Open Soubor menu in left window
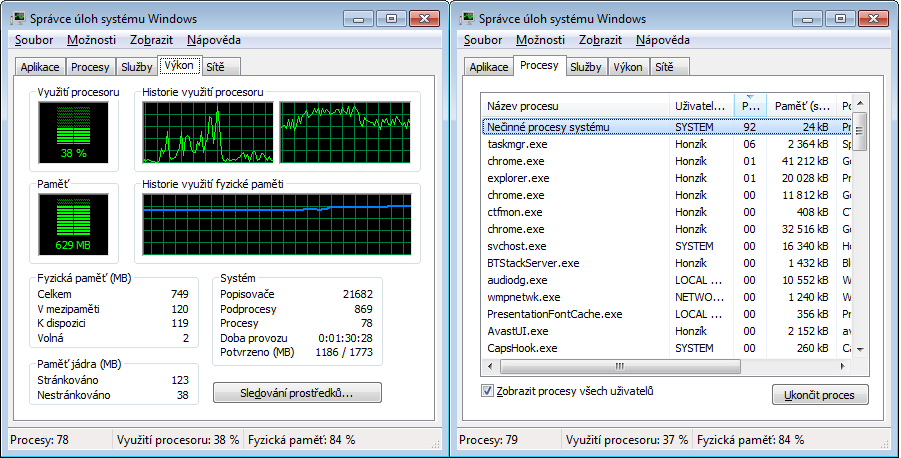The width and height of the screenshot is (901, 458). click(34, 40)
